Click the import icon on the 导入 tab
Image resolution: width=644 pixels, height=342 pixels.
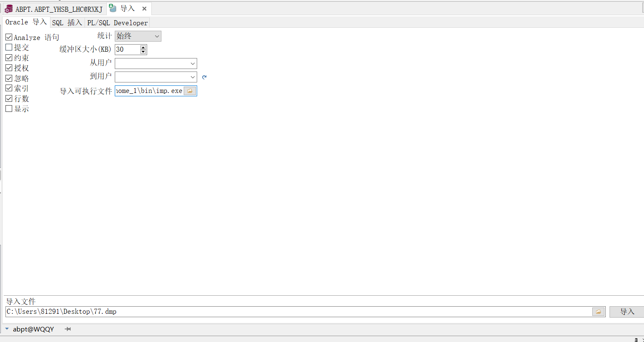point(112,8)
